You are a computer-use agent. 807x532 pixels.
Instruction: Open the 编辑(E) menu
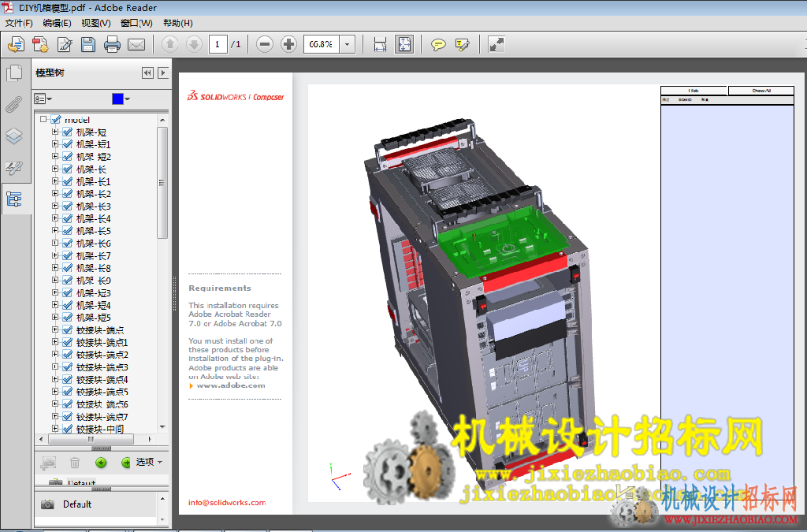(57, 23)
